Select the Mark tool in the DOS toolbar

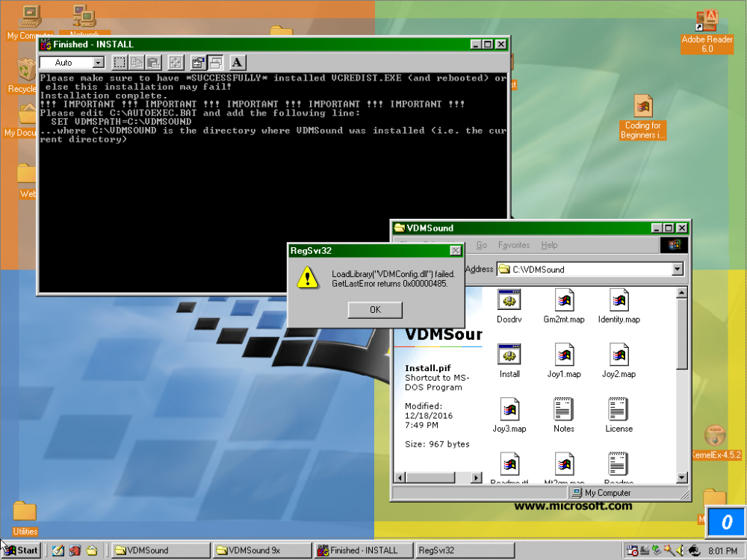click(x=120, y=62)
